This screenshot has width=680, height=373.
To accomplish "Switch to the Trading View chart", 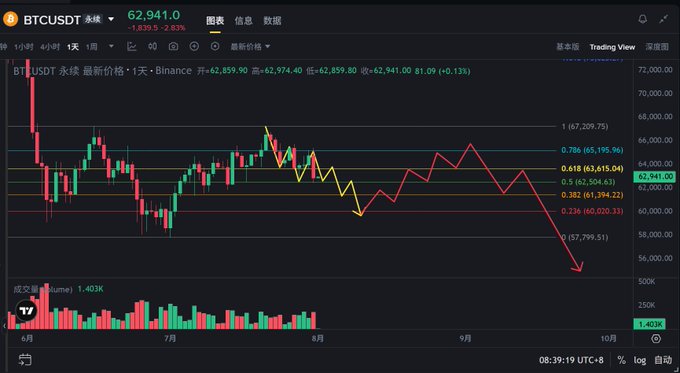I will (x=612, y=47).
